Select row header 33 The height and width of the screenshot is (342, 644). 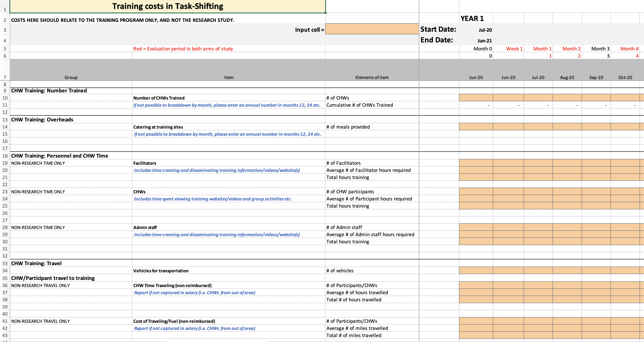5,263
